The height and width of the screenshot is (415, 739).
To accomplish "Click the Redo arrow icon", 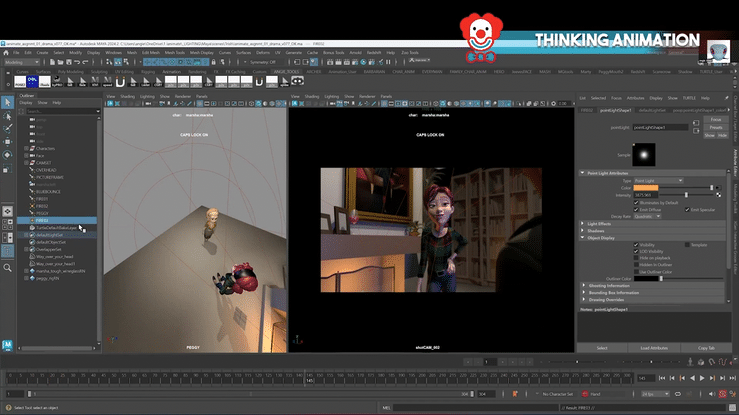I will pyautogui.click(x=85, y=62).
